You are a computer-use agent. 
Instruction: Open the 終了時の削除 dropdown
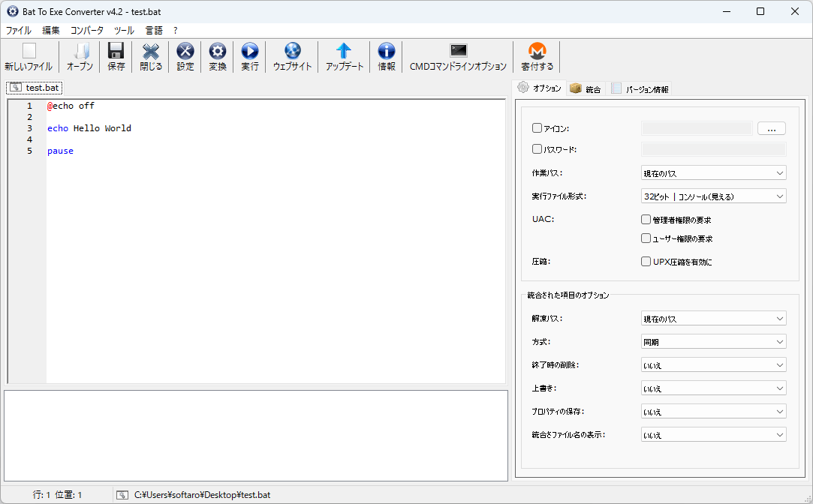click(713, 365)
